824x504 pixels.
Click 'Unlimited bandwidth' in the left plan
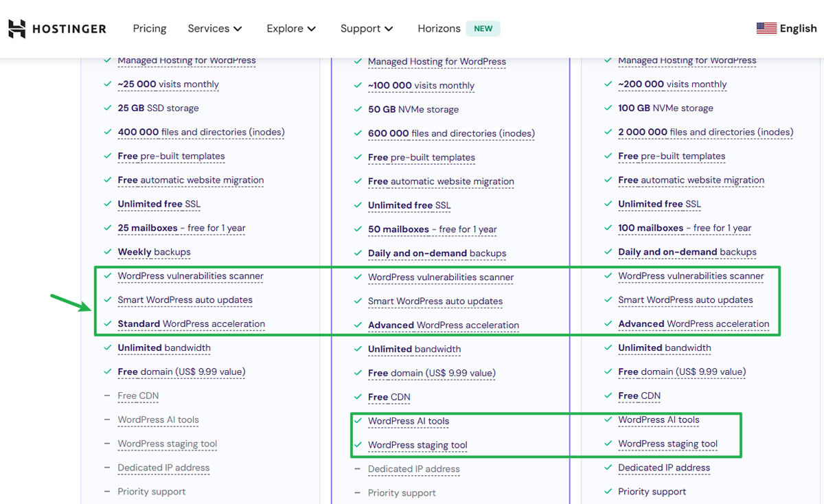[164, 349]
